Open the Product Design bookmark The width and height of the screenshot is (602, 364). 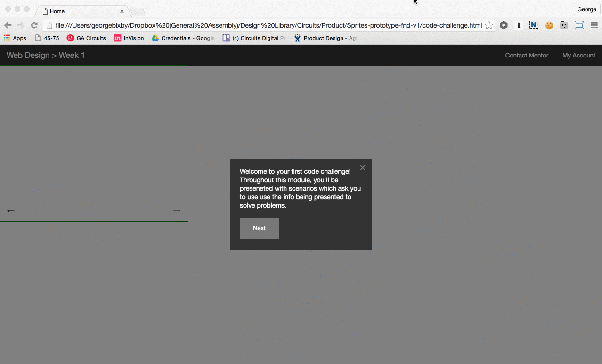click(325, 38)
